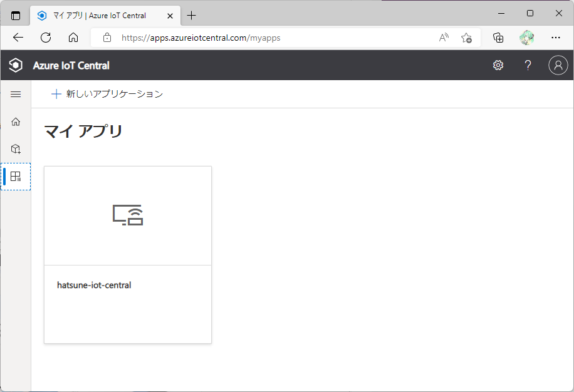This screenshot has width=574, height=392.
Task: Click the hatsune-iot-central app name
Action: coord(94,285)
